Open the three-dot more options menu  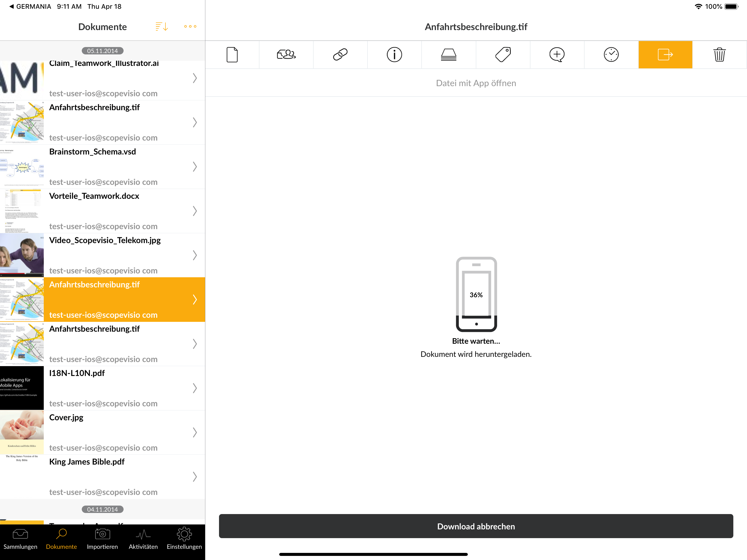190,26
